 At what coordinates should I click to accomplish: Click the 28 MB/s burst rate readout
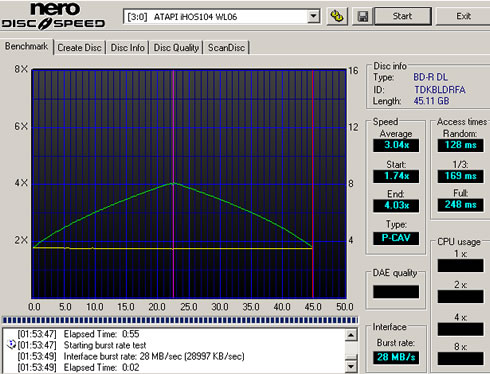(x=396, y=357)
